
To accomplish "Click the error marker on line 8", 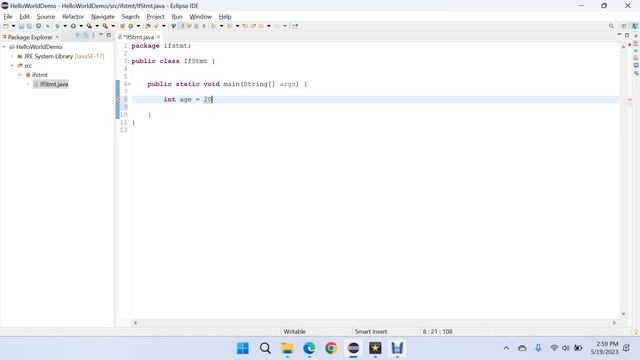I will click(119, 99).
